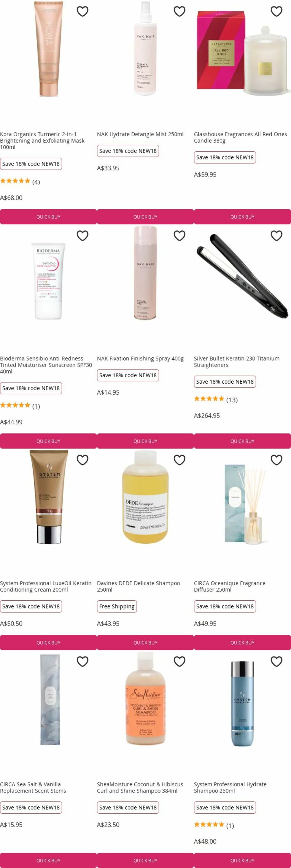
Task: Wishlist heart on SheaMoisture Curl Shine Shampoo
Action: click(x=180, y=661)
